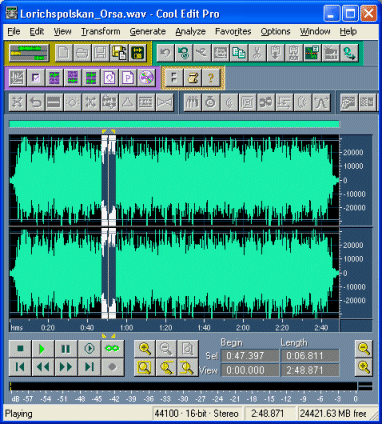Zoom out full with page magnifier icon
This screenshot has height=424, width=382.
[187, 349]
